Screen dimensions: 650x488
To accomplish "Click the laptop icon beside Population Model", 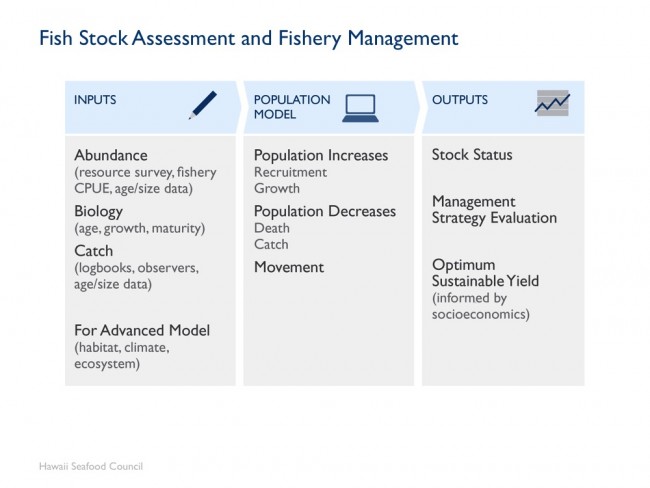I will [360, 108].
